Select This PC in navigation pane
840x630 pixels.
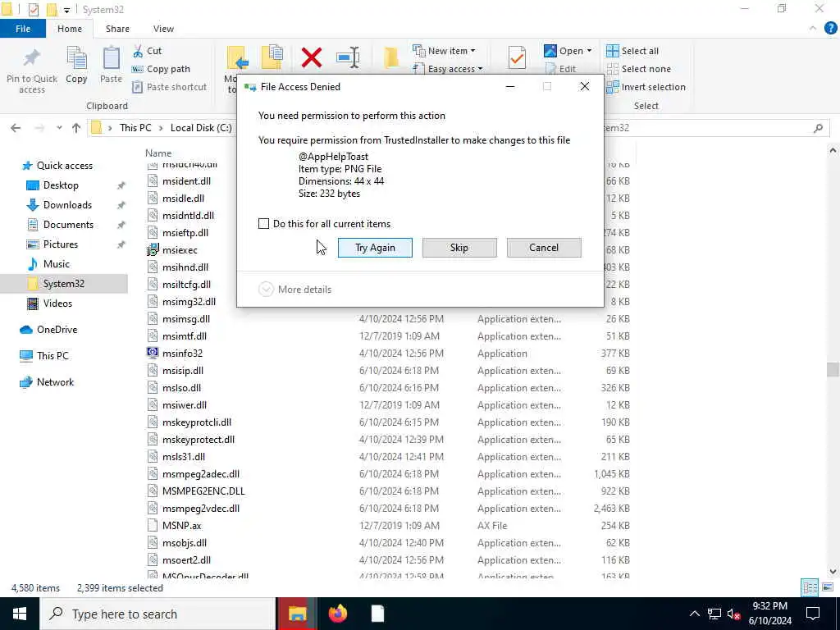click(x=52, y=356)
